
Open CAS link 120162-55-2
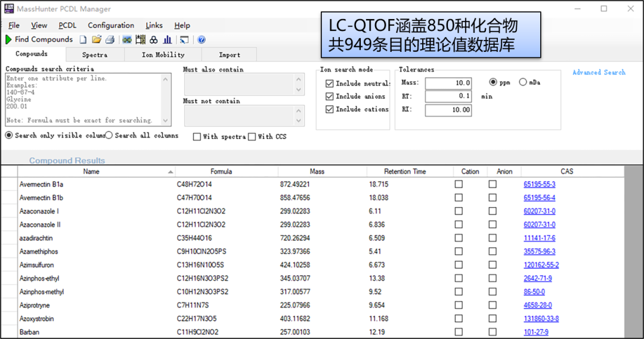(541, 265)
